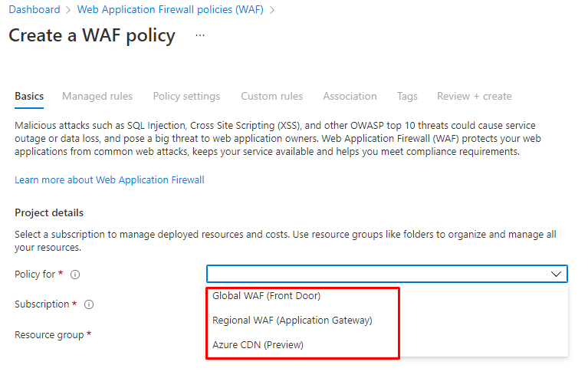Switch to the Association tab

[x=350, y=96]
